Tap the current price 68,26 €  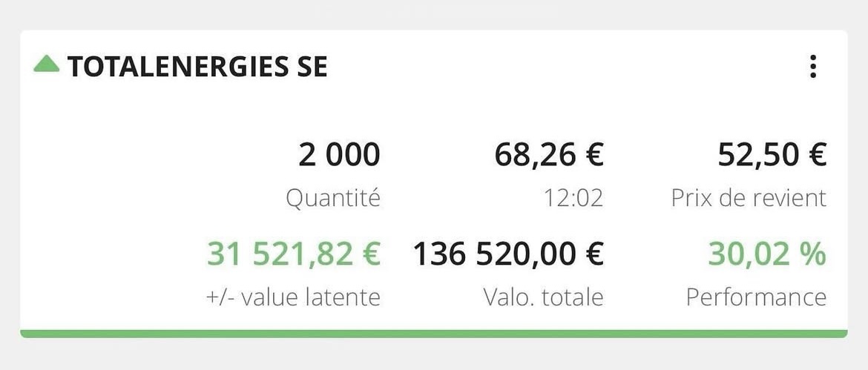[549, 156]
